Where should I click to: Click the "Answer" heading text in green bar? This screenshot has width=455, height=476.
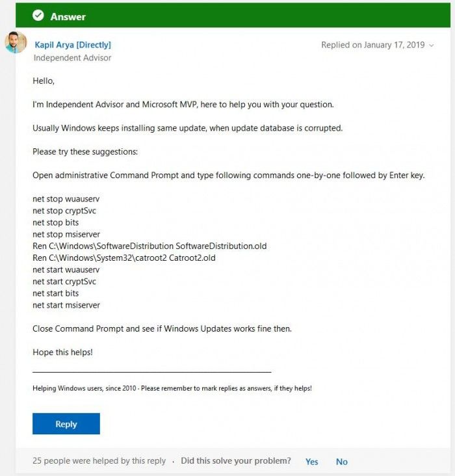tap(68, 16)
